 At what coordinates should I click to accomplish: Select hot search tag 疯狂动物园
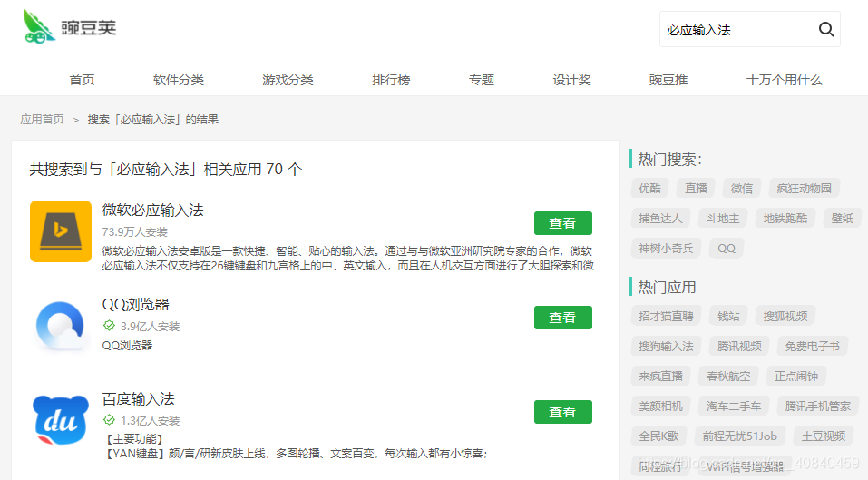click(x=804, y=188)
